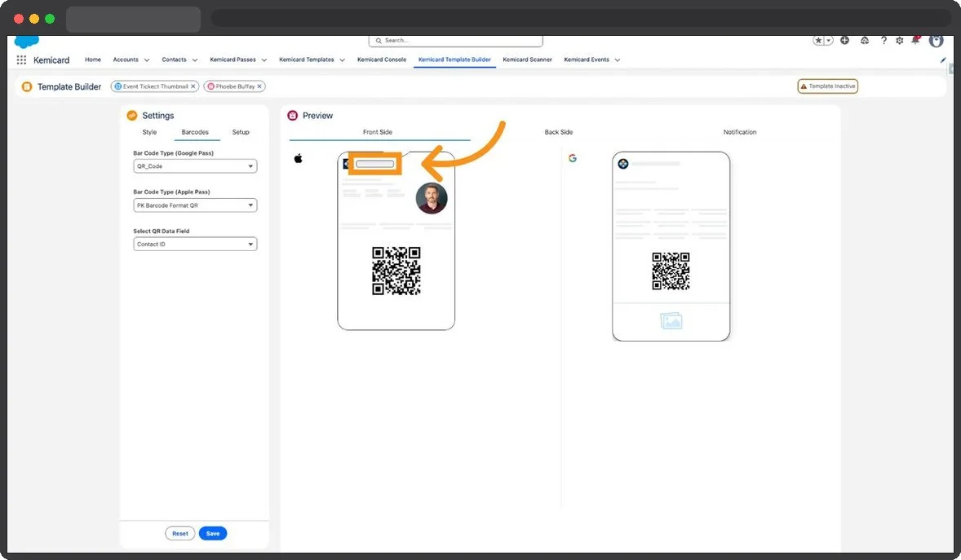Click the QR code on Apple pass

[396, 271]
